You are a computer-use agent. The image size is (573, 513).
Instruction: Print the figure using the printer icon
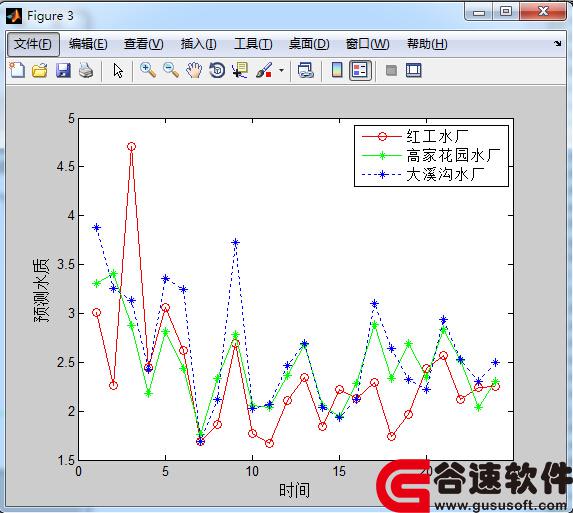point(86,70)
